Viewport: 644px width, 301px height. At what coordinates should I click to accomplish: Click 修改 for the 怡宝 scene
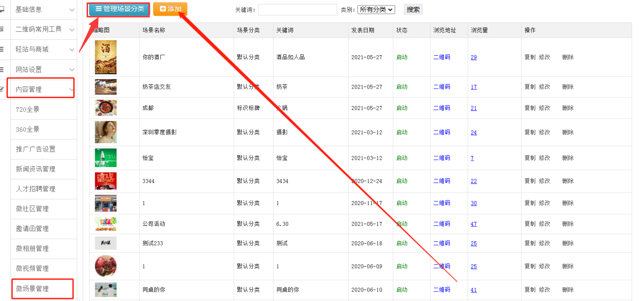(x=544, y=158)
